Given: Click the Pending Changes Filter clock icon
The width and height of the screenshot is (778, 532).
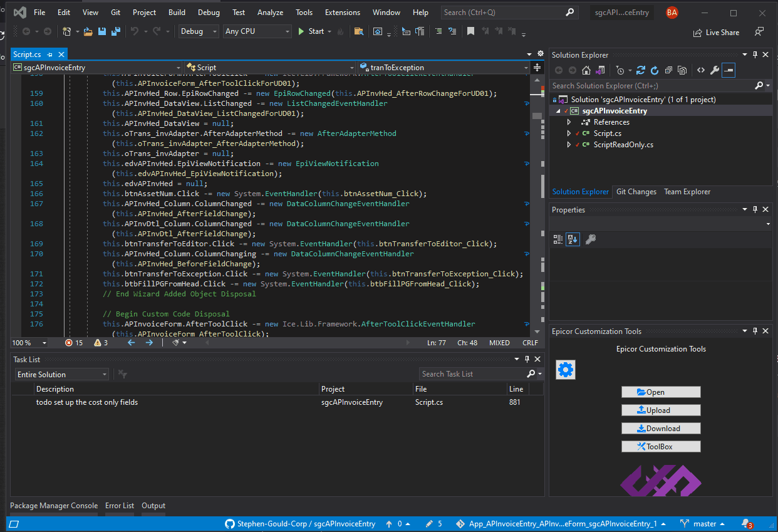Looking at the screenshot, I should click(620, 70).
